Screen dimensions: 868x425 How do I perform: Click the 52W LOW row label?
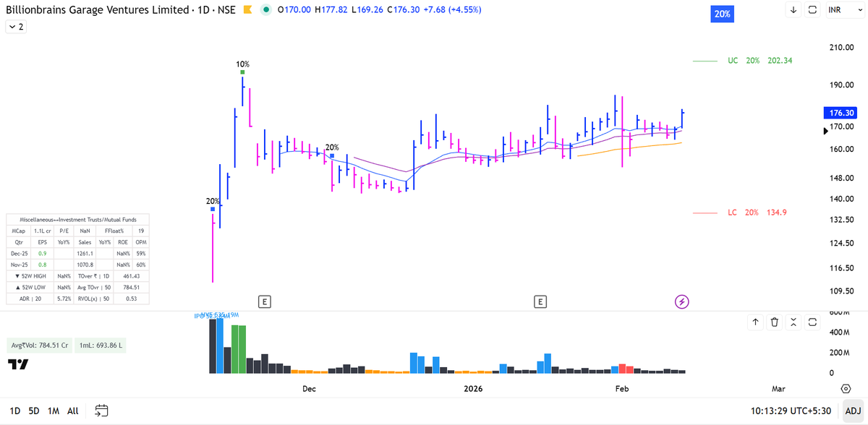tap(30, 288)
